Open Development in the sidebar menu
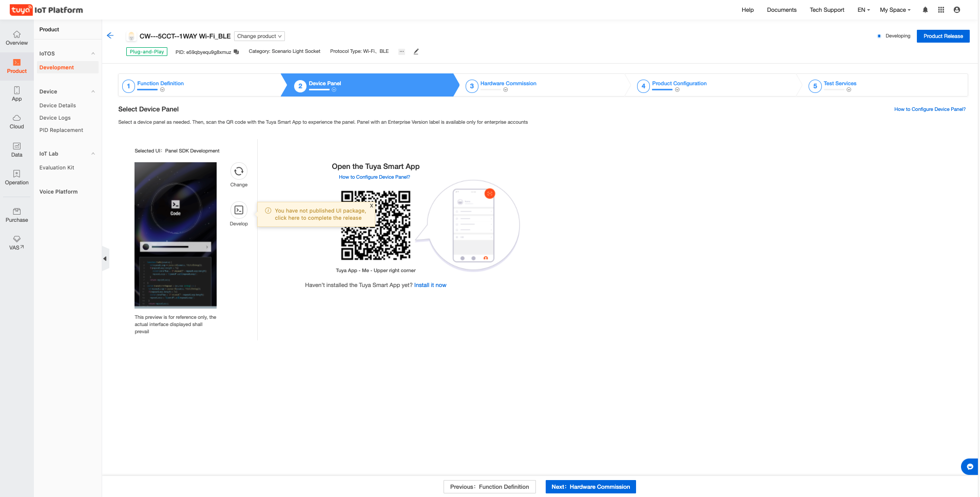Screen dimensions: 980x497 point(68,67)
